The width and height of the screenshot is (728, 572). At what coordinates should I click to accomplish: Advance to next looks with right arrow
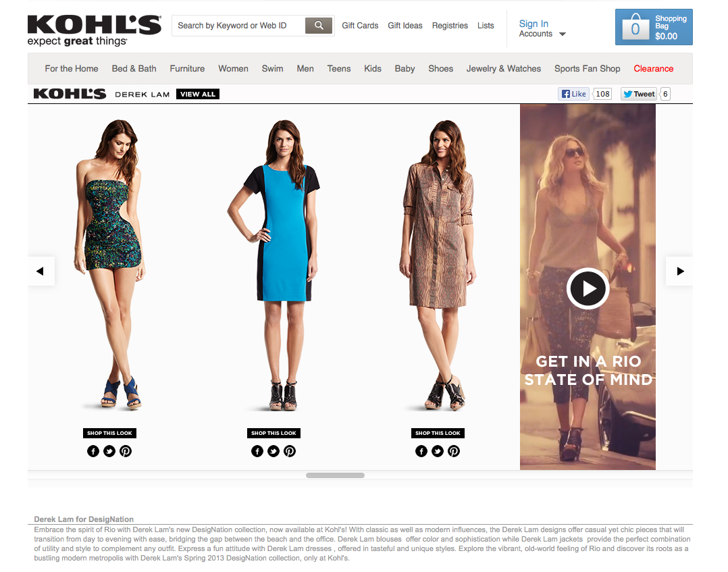tap(679, 271)
